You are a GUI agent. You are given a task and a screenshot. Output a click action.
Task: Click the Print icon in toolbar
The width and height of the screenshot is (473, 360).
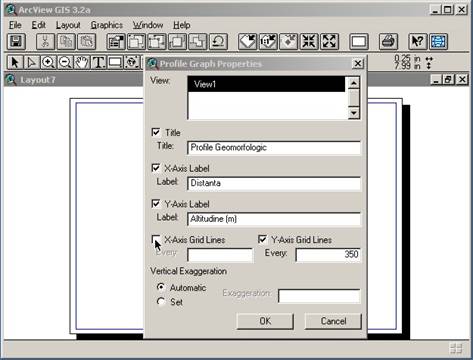point(388,42)
